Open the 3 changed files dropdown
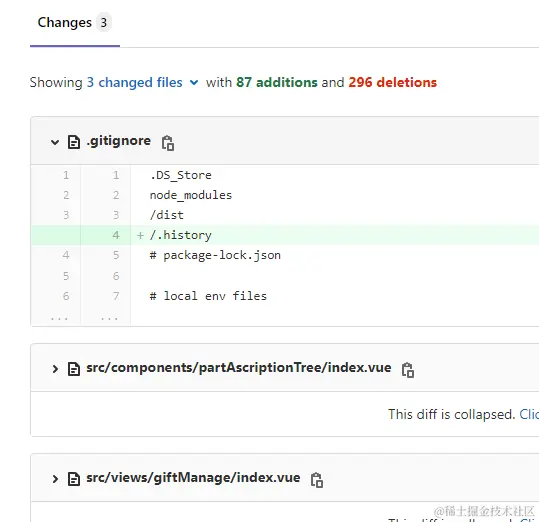This screenshot has height=522, width=539. [x=142, y=82]
